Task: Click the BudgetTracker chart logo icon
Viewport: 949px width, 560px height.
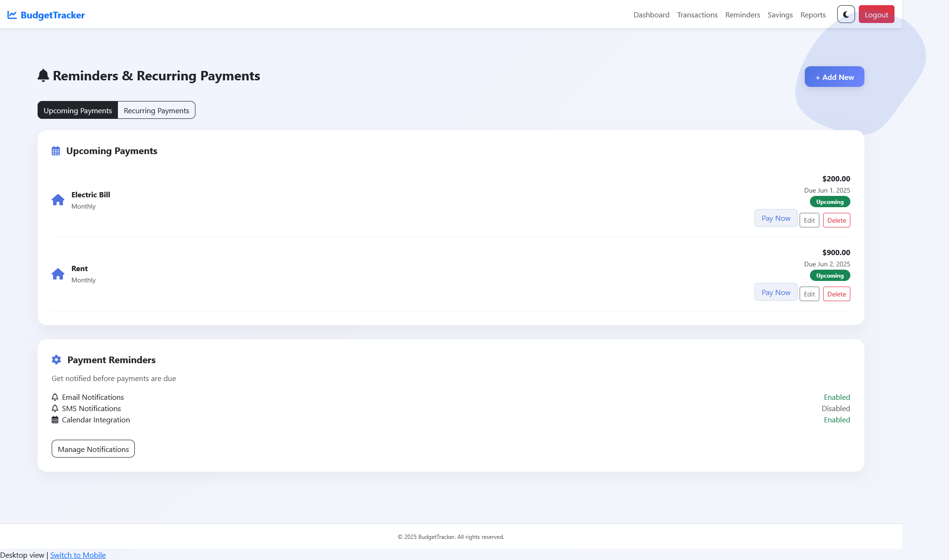Action: pos(12,15)
